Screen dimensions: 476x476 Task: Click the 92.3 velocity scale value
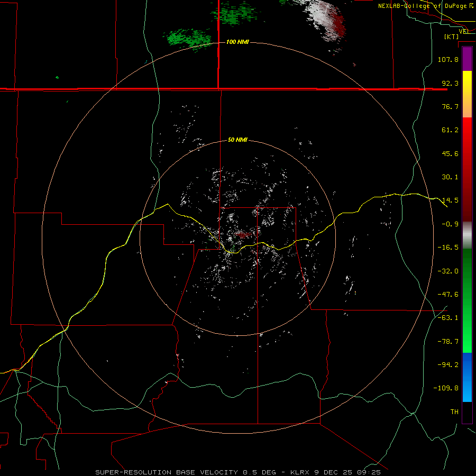[450, 83]
